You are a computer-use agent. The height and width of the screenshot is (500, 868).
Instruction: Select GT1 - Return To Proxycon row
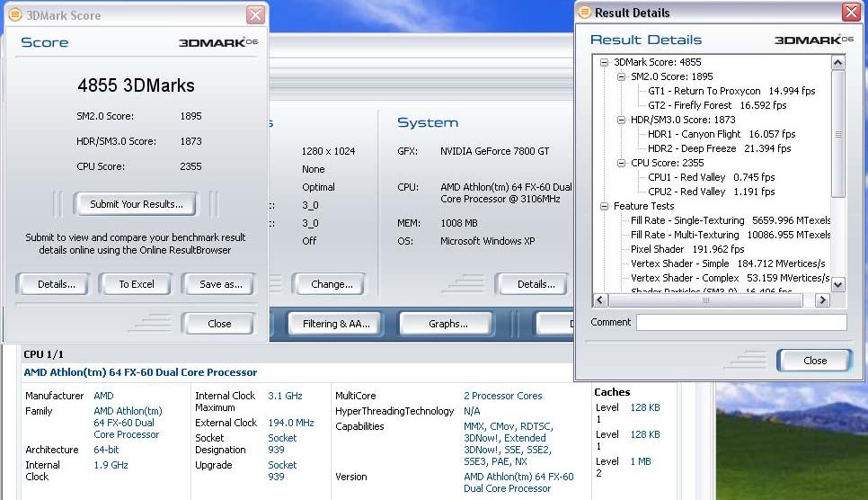click(731, 91)
